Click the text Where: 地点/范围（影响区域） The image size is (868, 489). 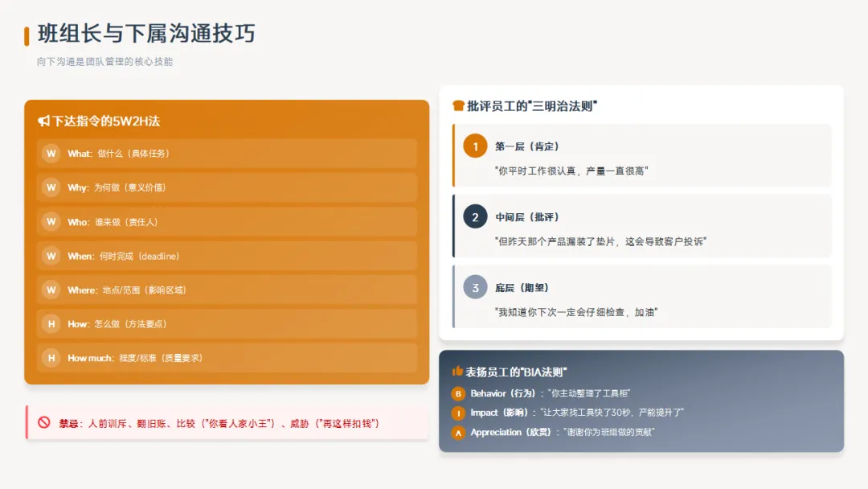click(127, 290)
